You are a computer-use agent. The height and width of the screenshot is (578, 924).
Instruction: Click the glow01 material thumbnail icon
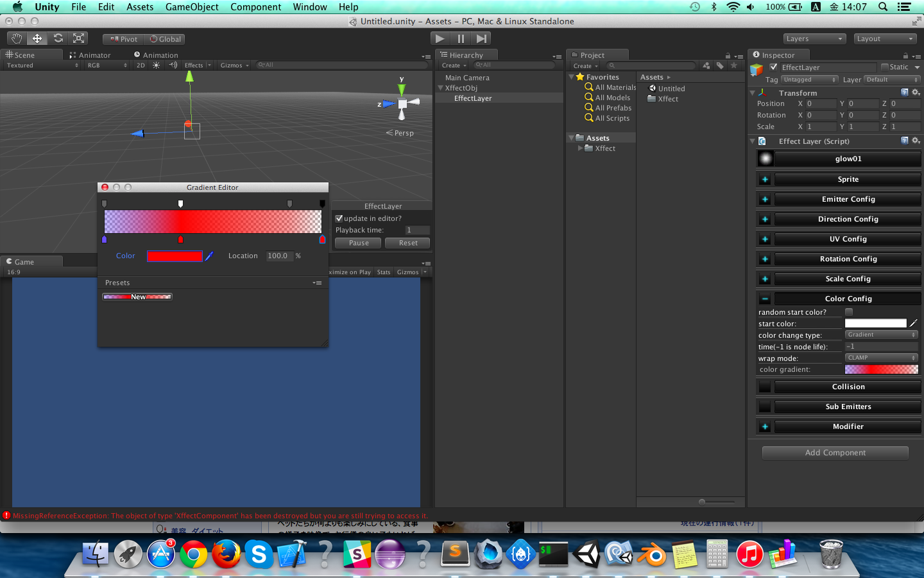(x=766, y=159)
